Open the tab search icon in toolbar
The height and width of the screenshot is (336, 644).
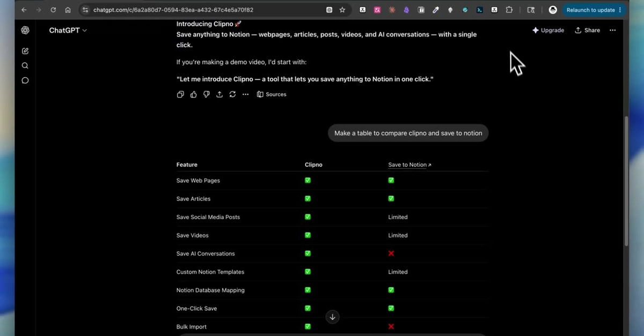coord(531,10)
